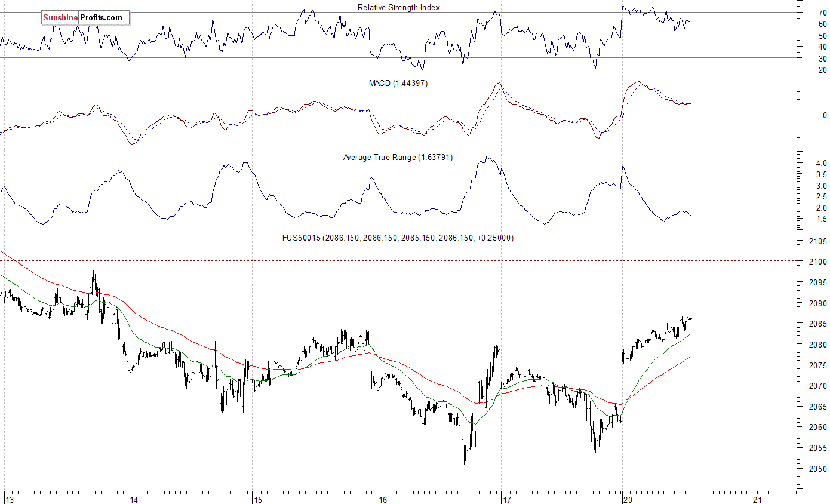The height and width of the screenshot is (504, 830).
Task: Click the price axis label 2100
Action: [x=819, y=262]
